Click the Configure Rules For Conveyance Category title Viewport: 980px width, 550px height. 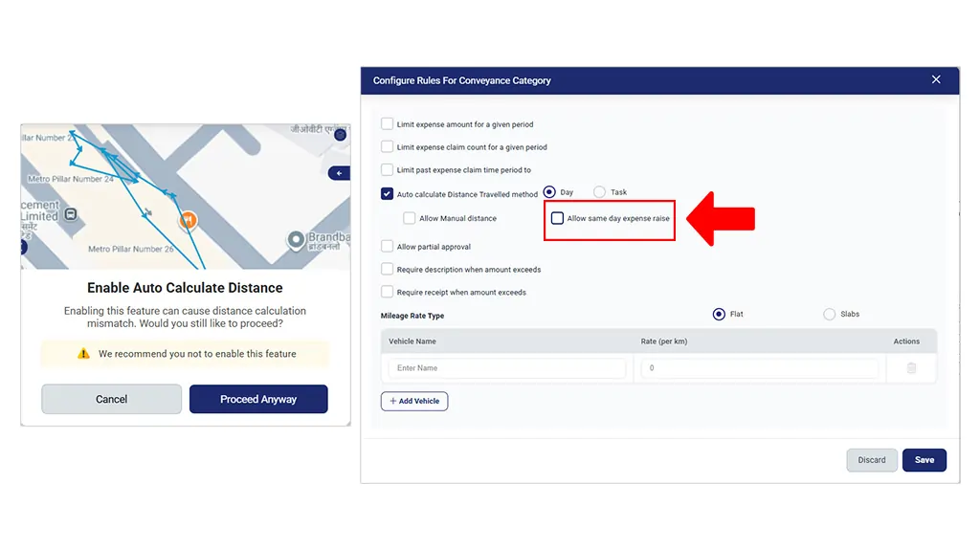(x=462, y=80)
